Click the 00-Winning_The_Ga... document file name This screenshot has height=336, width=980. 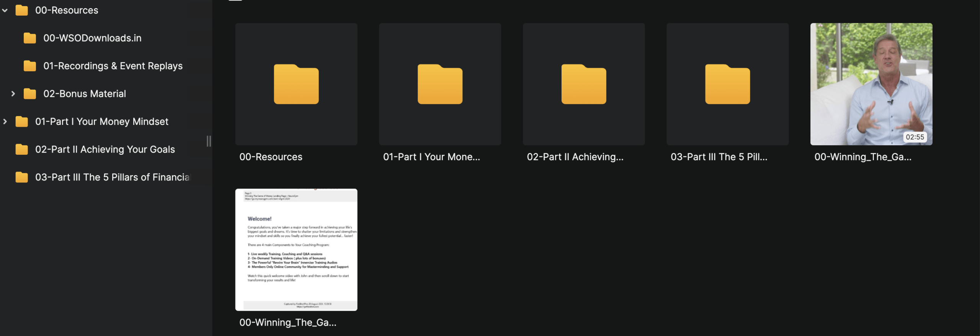coord(287,322)
